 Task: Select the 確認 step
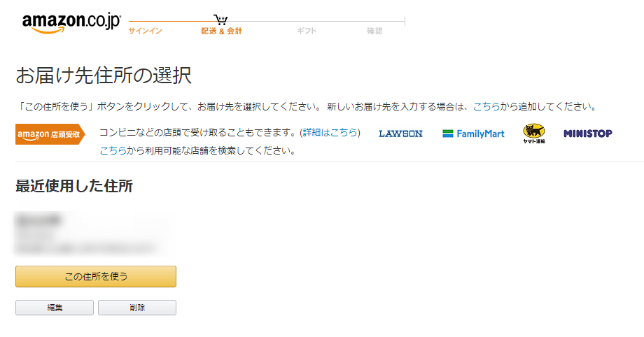tap(374, 31)
